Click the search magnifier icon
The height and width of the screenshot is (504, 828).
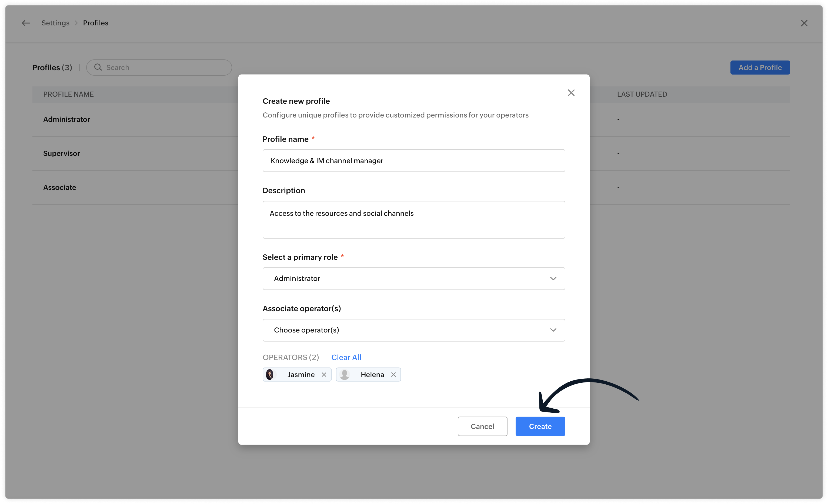pyautogui.click(x=98, y=67)
